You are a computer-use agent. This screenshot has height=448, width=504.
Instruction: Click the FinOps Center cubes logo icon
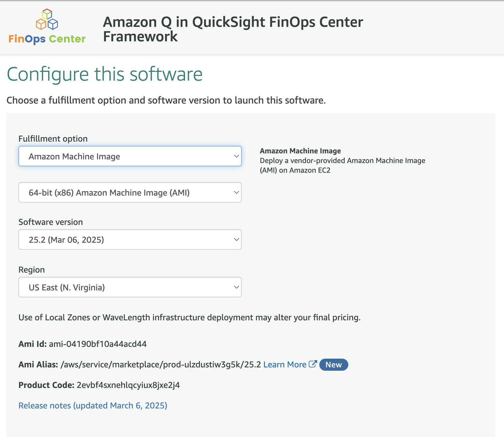[x=47, y=19]
